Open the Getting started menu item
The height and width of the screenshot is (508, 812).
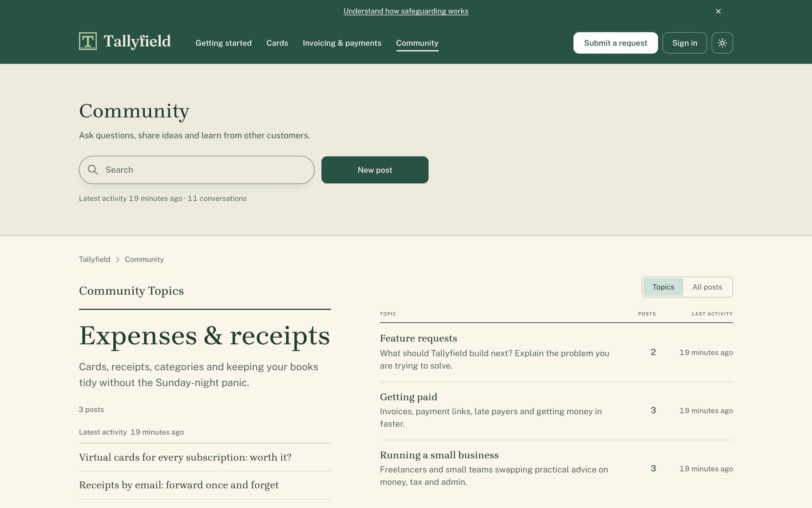(224, 43)
